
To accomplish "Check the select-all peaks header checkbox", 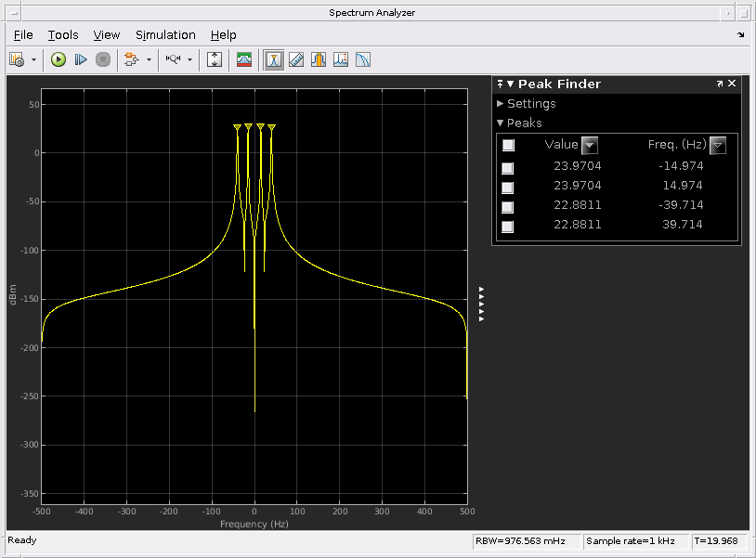I will click(508, 145).
